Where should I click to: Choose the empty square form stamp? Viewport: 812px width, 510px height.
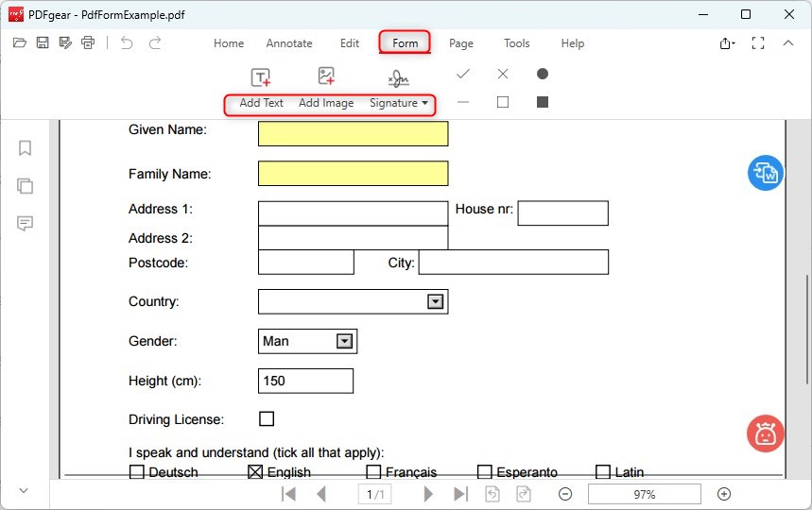click(502, 102)
